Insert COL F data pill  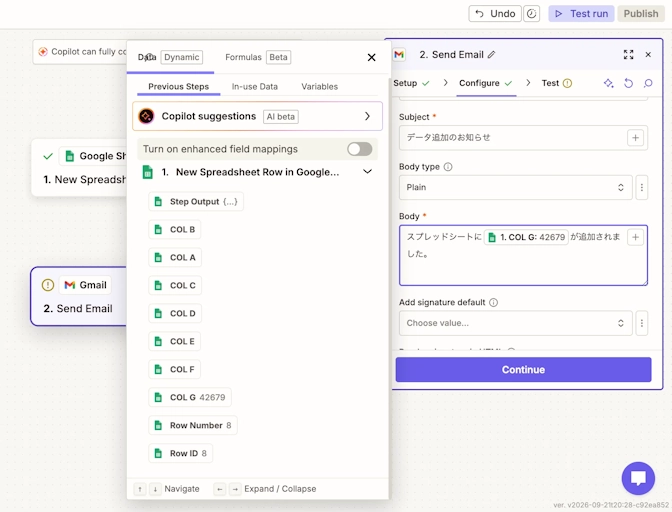pos(174,369)
